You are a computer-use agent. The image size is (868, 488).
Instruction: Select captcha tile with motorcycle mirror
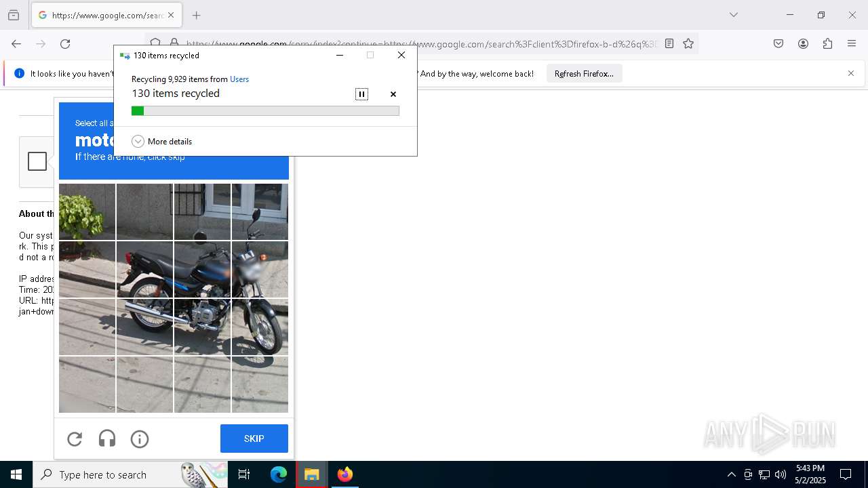tap(260, 211)
